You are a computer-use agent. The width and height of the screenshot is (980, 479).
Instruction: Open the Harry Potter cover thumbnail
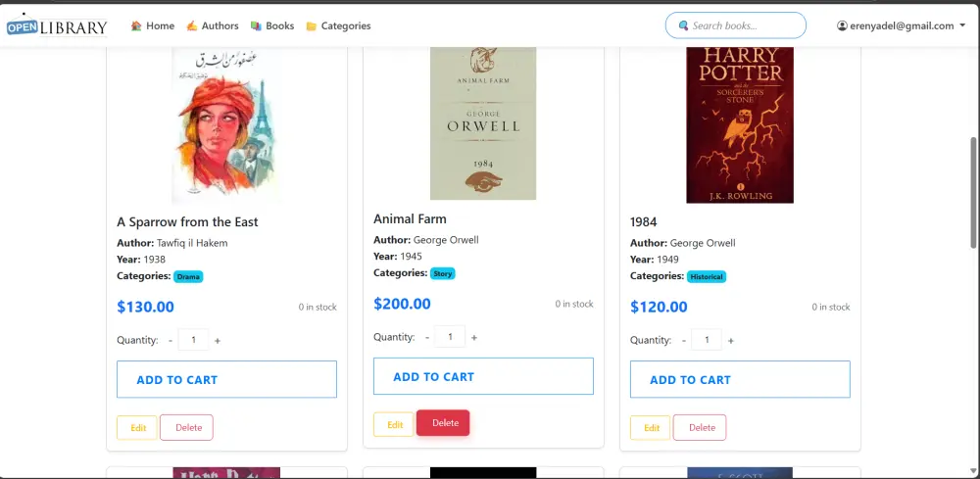[x=740, y=124]
